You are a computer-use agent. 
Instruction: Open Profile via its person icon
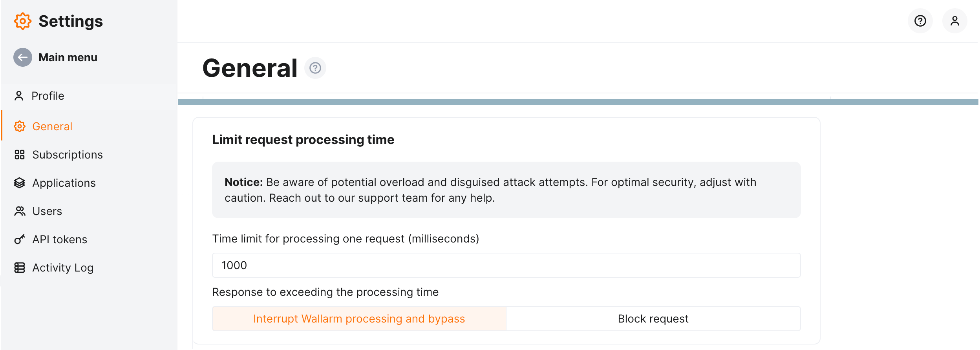coord(19,95)
